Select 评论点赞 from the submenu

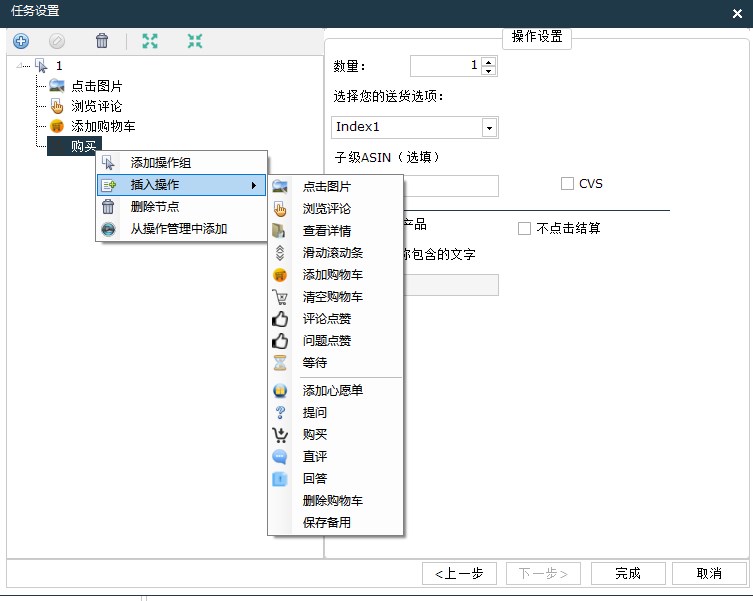[x=335, y=319]
